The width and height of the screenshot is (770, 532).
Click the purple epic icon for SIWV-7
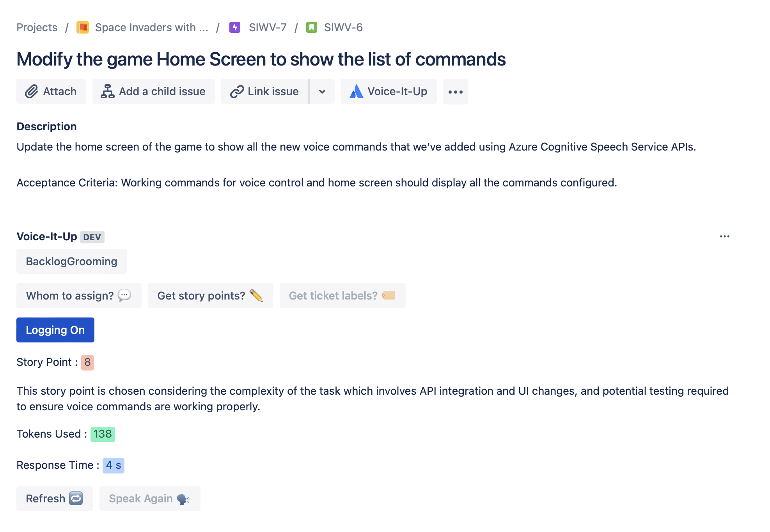pyautogui.click(x=234, y=27)
